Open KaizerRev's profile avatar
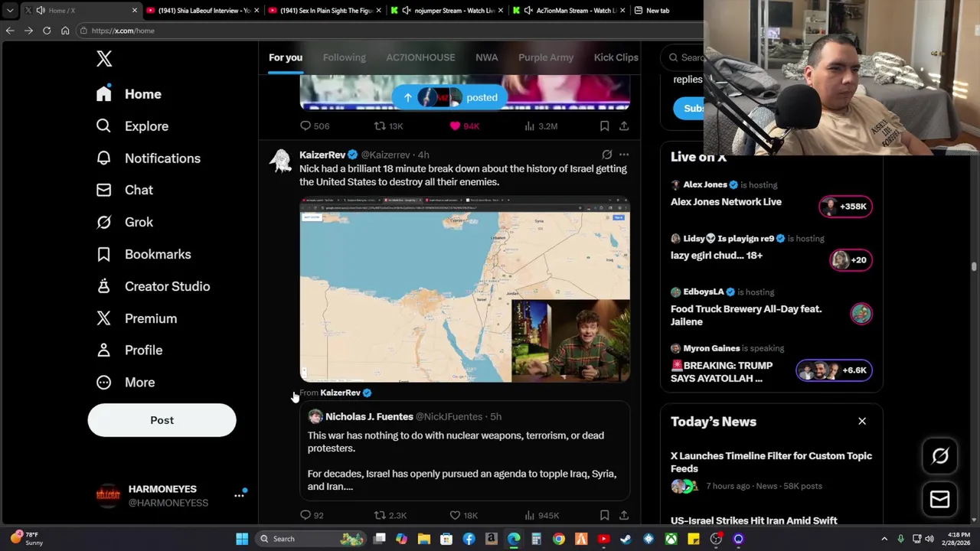 [281, 161]
